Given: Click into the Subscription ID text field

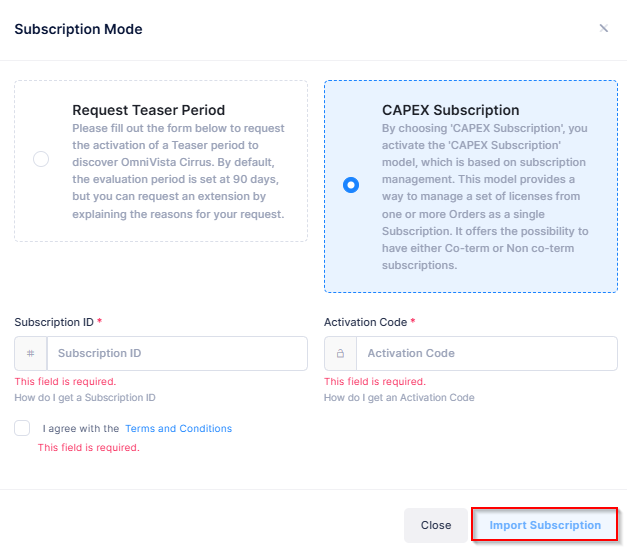Looking at the screenshot, I should coord(176,354).
